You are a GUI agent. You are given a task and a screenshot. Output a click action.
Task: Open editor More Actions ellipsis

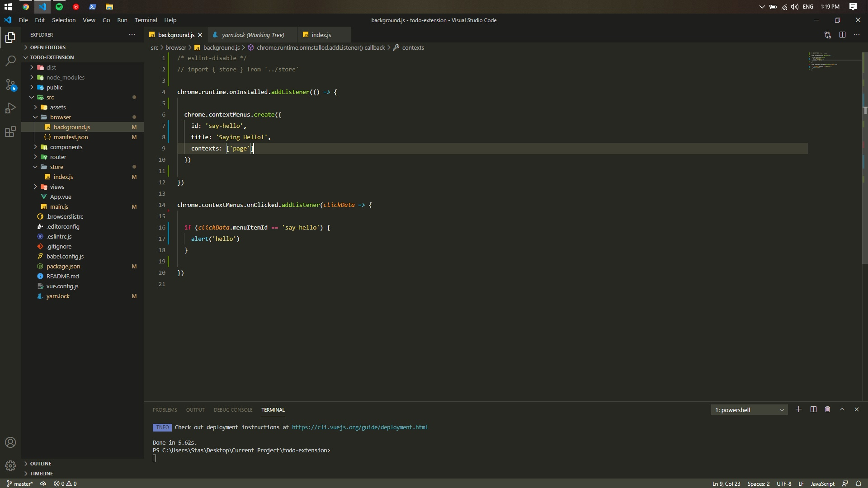(857, 35)
